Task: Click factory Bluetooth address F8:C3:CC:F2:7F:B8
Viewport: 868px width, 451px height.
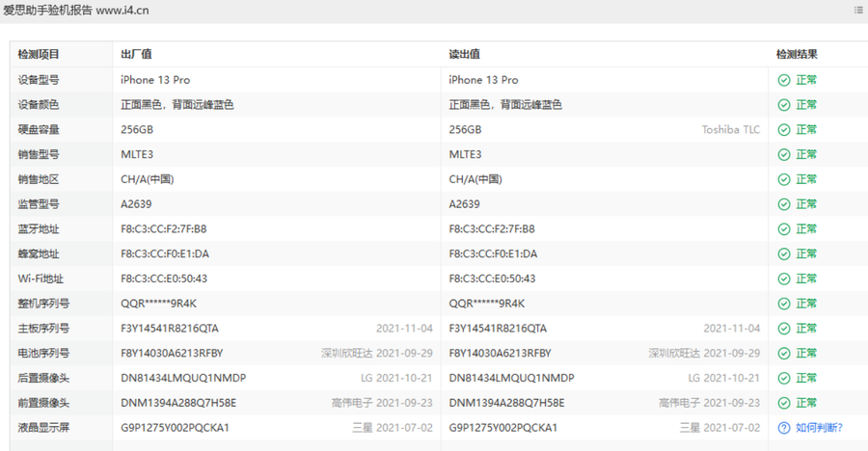Action: (164, 229)
